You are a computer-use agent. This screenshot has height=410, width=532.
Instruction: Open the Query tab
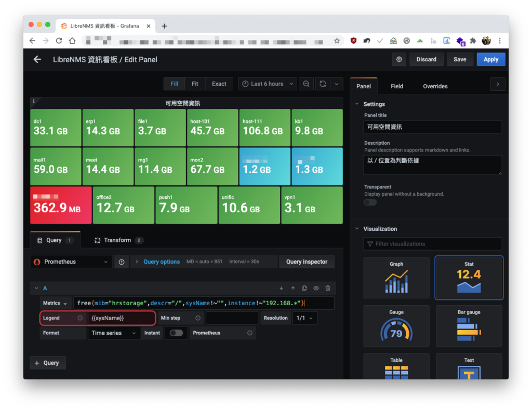pyautogui.click(x=55, y=240)
